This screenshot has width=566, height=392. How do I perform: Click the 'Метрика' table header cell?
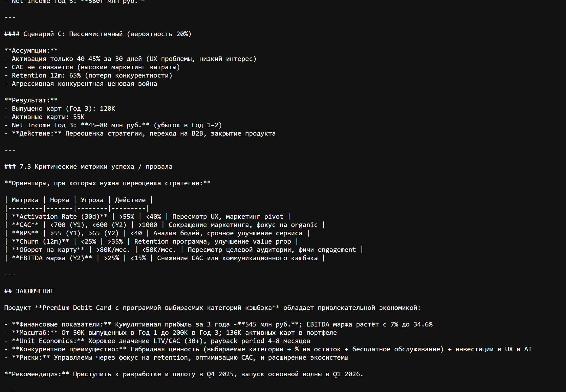[25, 200]
